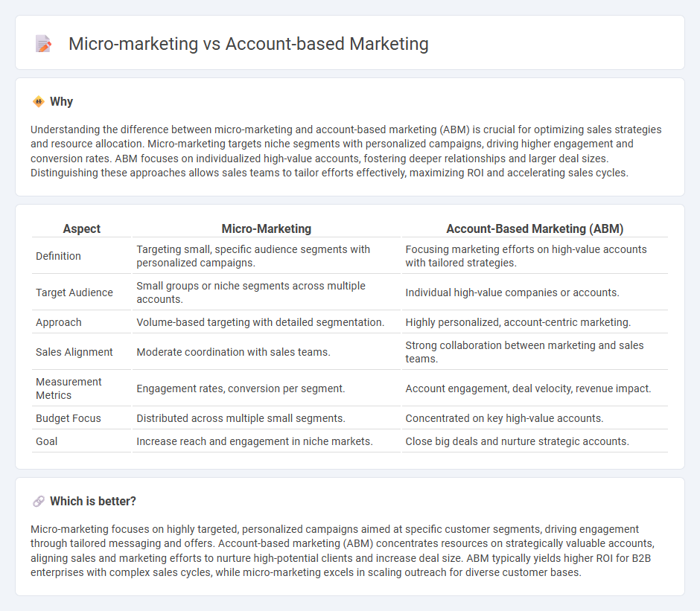Click cell 'Account engagement, deal velocity, revenue impact.'
This screenshot has width=700, height=611.
[535, 388]
